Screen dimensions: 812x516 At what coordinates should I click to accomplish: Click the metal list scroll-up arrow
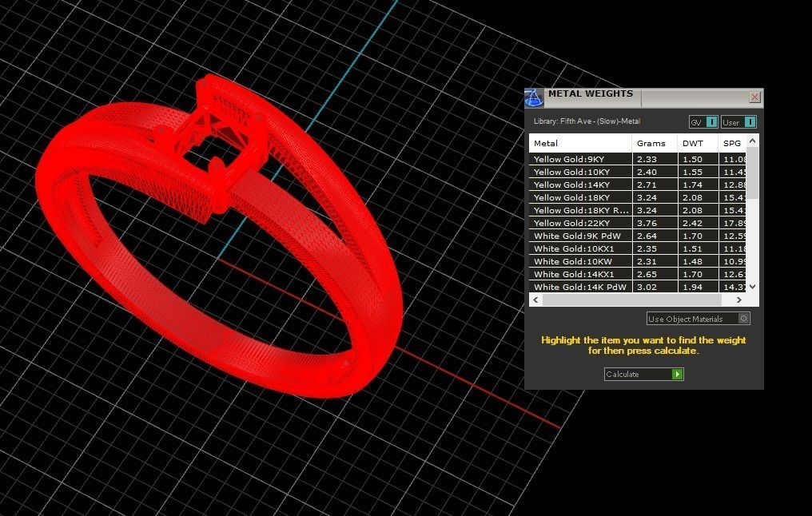(752, 141)
